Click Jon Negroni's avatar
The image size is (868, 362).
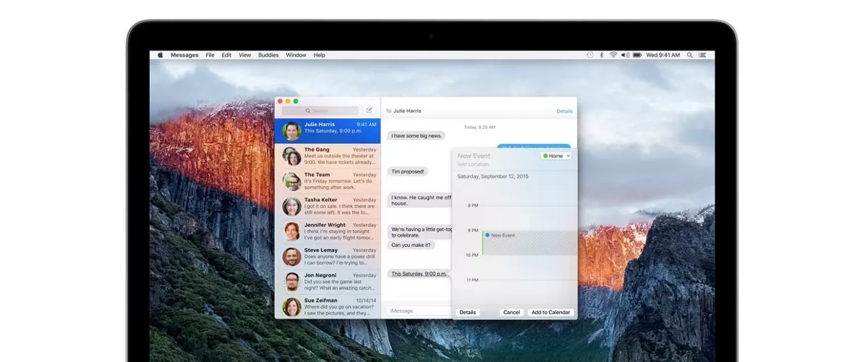(x=292, y=282)
